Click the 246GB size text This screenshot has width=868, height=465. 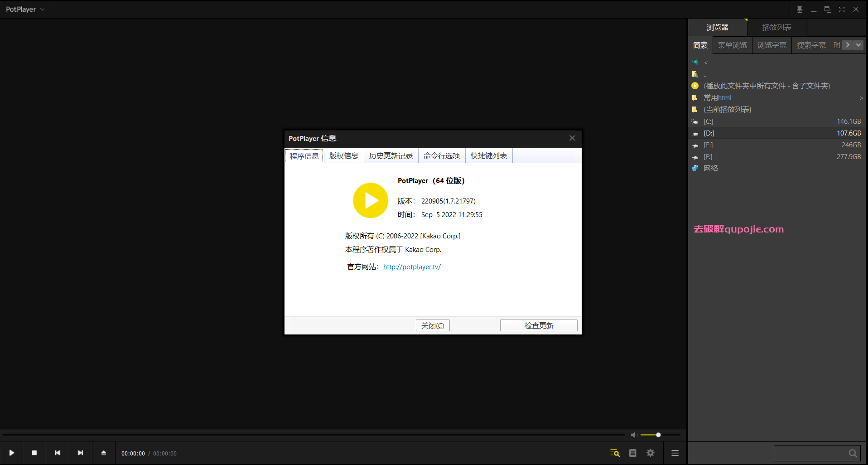click(851, 145)
